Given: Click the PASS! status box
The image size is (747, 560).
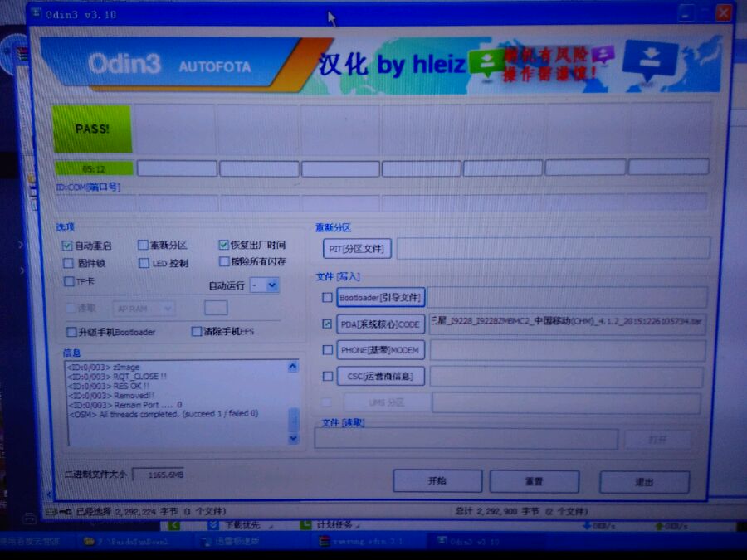Looking at the screenshot, I should pos(92,129).
